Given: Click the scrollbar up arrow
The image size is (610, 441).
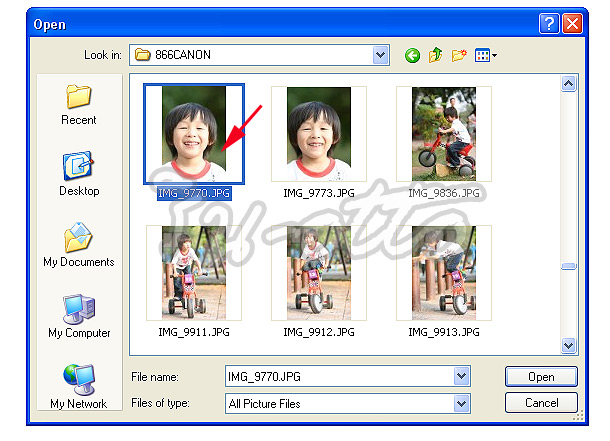Looking at the screenshot, I should [568, 83].
